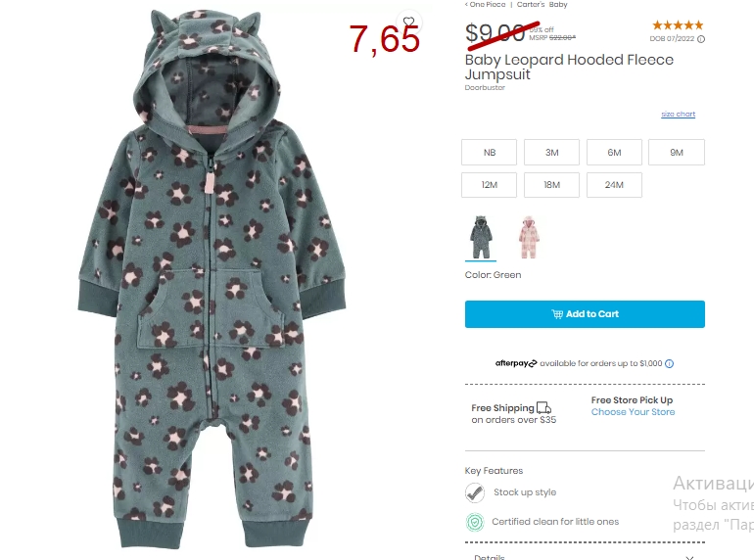
Task: Click the main product jumpsuit image
Action: (x=212, y=279)
